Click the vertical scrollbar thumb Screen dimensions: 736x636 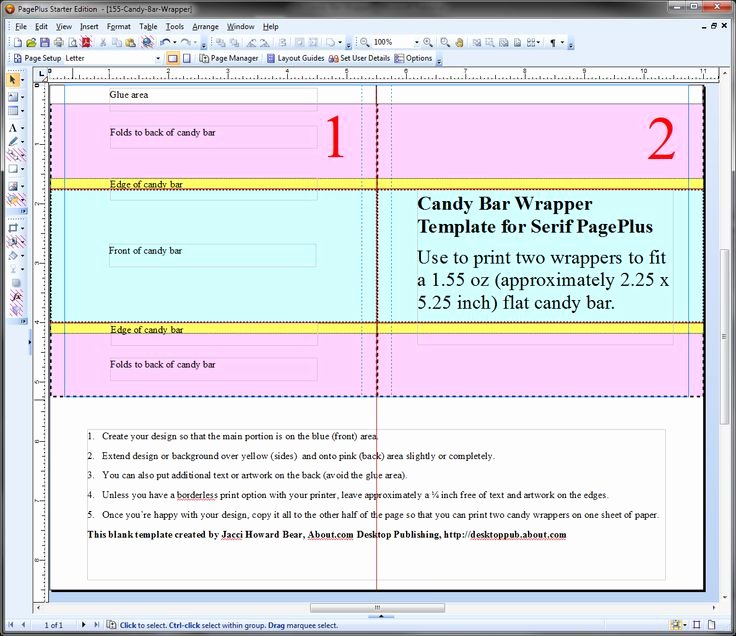click(724, 337)
